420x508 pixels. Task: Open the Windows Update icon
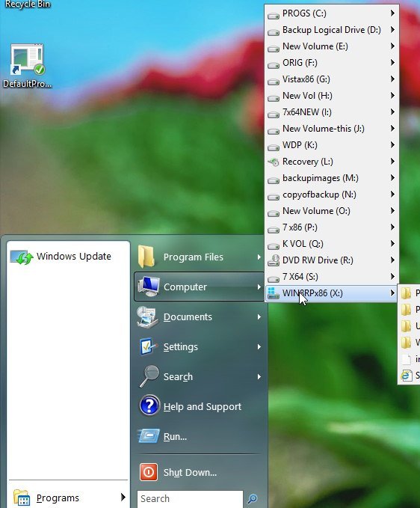point(22,257)
